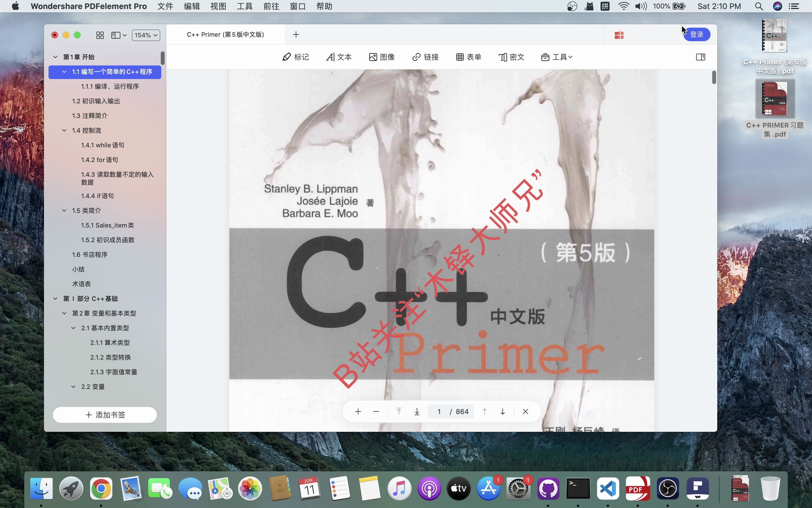The image size is (812, 508).
Task: Collapse the 1.1 编写一个简单的C++程序 bookmark
Action: click(64, 72)
